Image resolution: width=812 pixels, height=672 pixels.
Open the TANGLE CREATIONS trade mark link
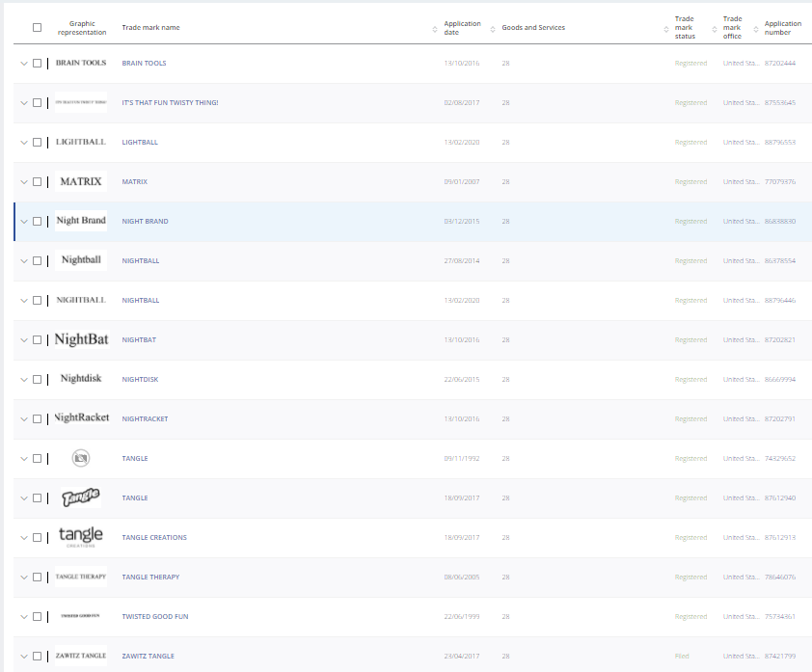(154, 537)
